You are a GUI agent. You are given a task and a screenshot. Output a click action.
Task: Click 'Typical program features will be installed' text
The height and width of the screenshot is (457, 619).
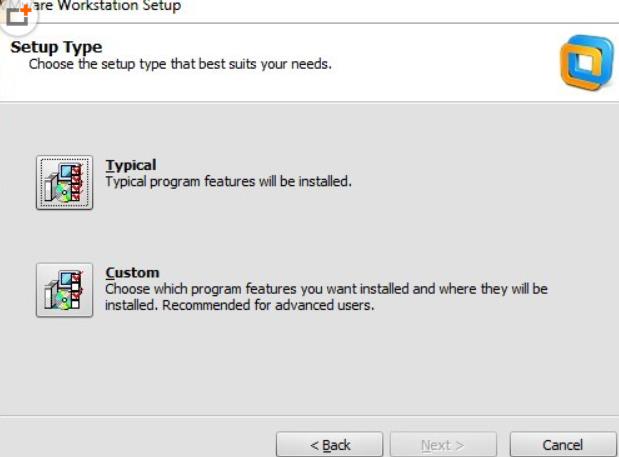point(228,182)
